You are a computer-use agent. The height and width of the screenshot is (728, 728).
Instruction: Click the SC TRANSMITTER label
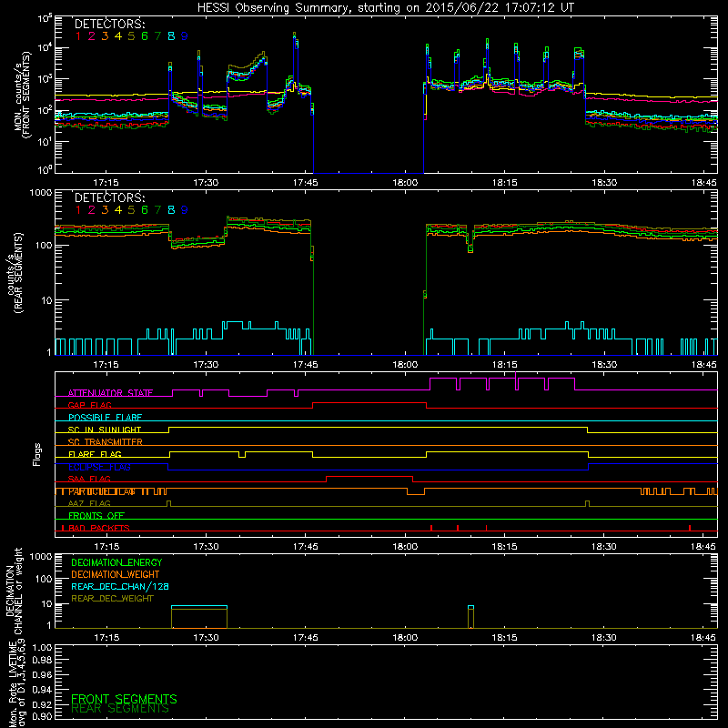tap(106, 442)
